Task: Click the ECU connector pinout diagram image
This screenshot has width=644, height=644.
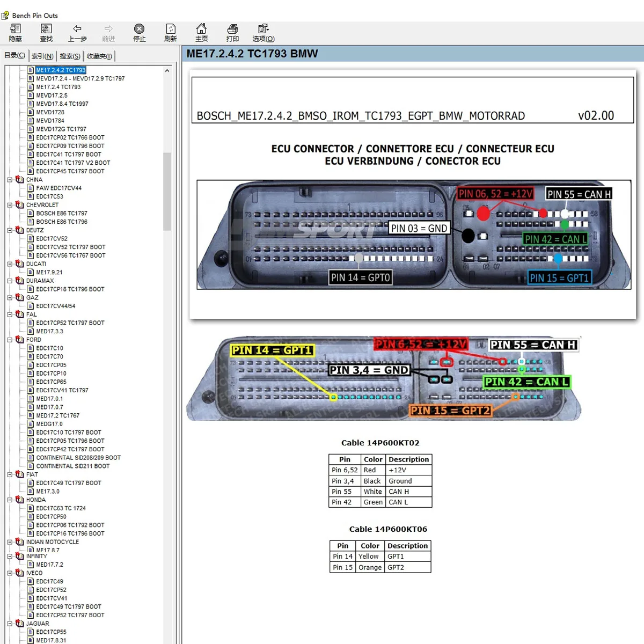Action: 412,235
